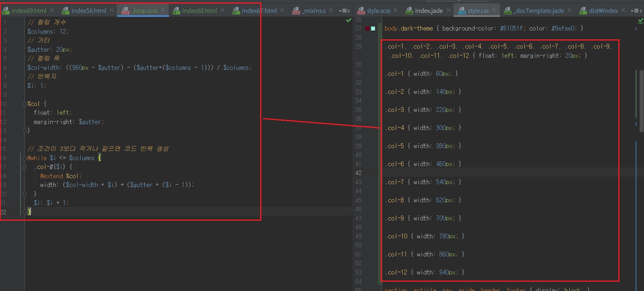Show hidden tabs list in left editor
The width and height of the screenshot is (644, 291).
[x=344, y=11]
